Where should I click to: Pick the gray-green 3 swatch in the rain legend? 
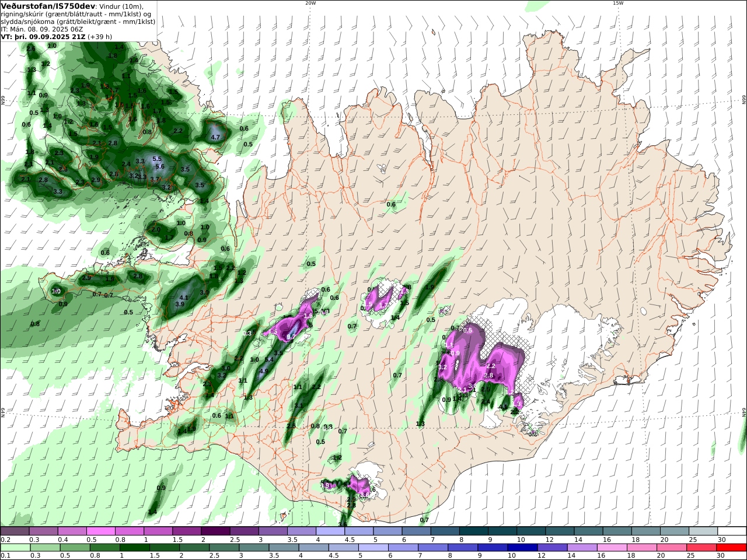pyautogui.click(x=254, y=548)
